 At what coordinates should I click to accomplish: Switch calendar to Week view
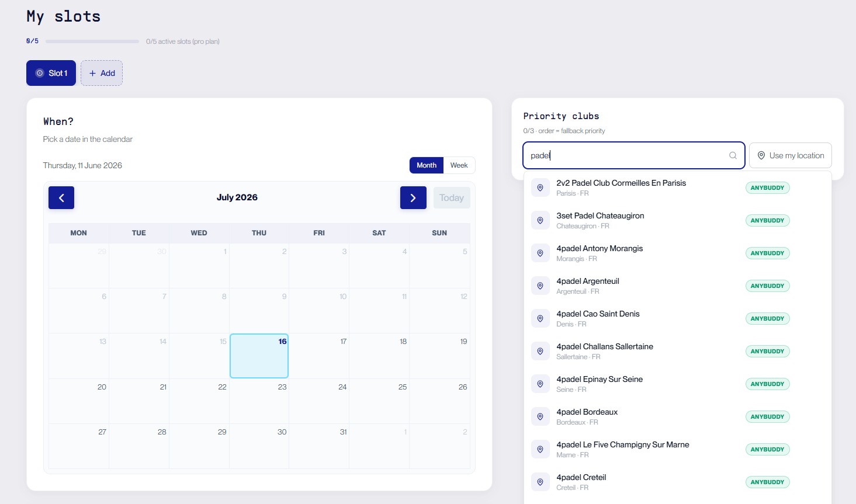(459, 165)
